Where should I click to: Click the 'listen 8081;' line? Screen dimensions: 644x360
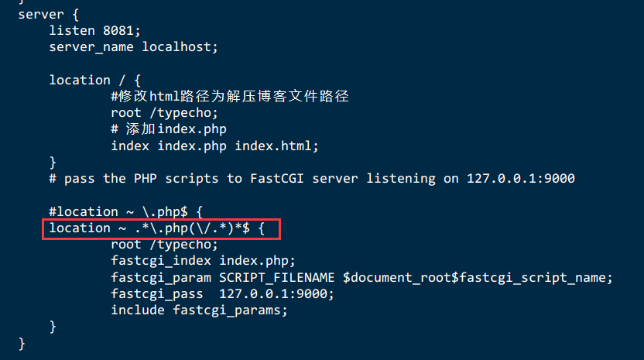pos(94,31)
